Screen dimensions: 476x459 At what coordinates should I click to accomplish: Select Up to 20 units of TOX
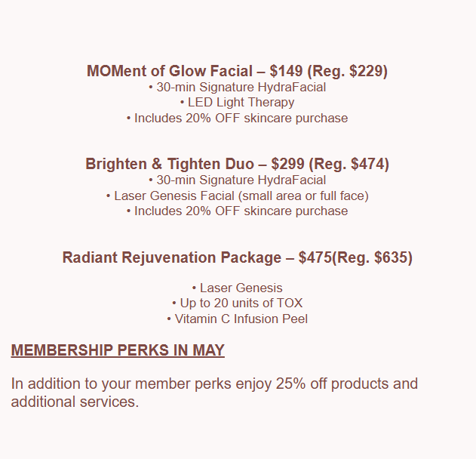tap(237, 303)
